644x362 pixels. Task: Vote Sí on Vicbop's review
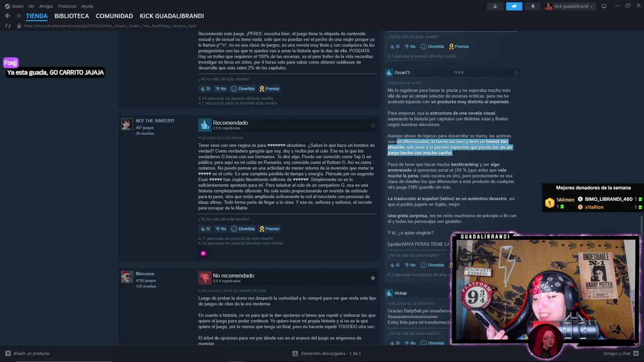(x=394, y=343)
